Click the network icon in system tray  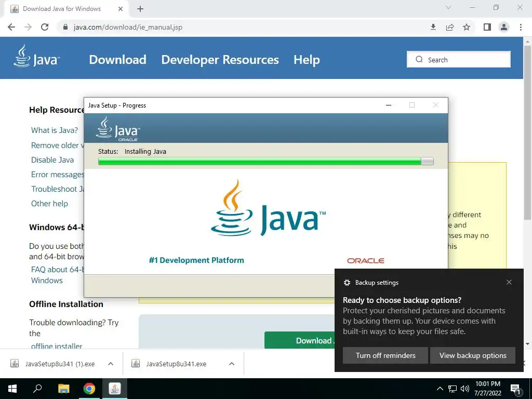[453, 389]
